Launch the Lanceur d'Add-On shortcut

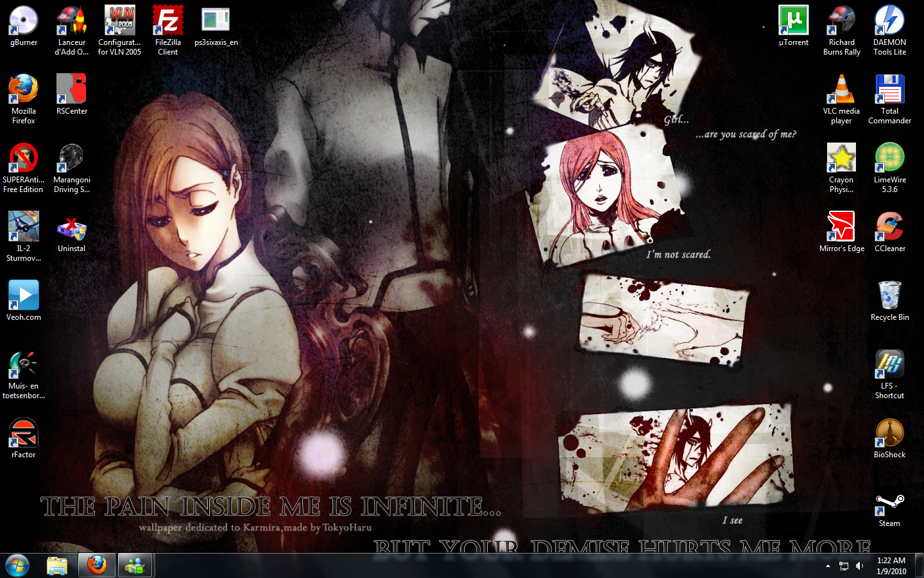tap(72, 30)
